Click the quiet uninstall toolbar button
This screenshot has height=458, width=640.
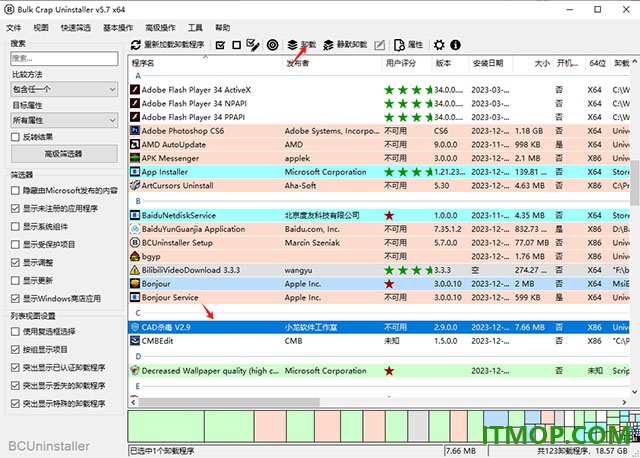click(x=345, y=45)
